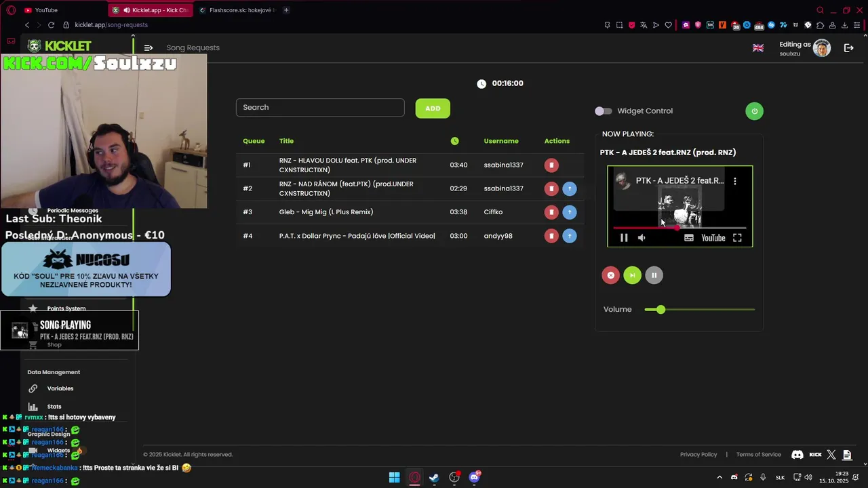The image size is (868, 488).
Task: Seek on the YouTube progress bar
Action: pos(679,228)
